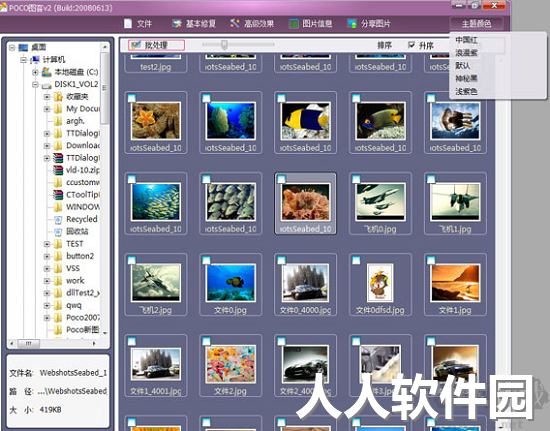Open the argh. folder icon
This screenshot has width=550, height=431.
pos(58,121)
